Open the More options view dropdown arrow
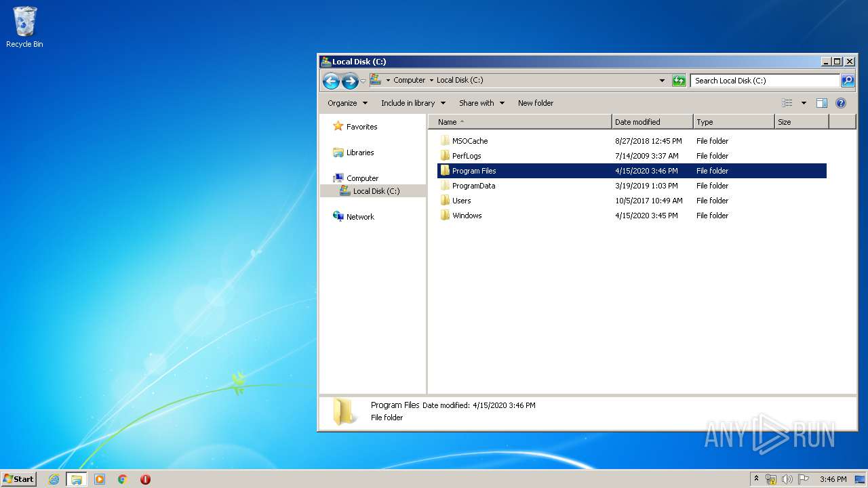Viewport: 868px width, 488px height. point(804,103)
